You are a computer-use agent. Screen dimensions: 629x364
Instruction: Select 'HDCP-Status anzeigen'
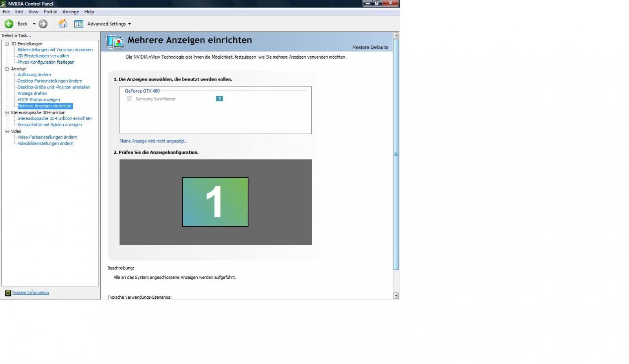tap(39, 100)
